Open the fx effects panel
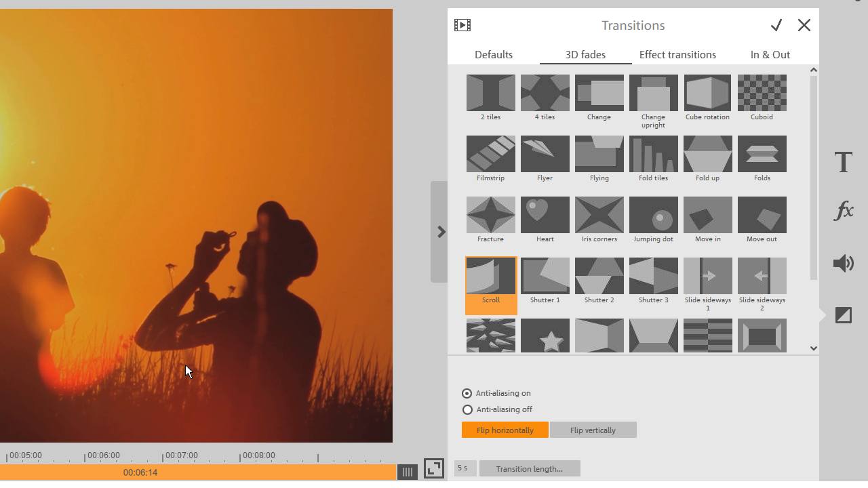868x488 pixels. pos(844,211)
